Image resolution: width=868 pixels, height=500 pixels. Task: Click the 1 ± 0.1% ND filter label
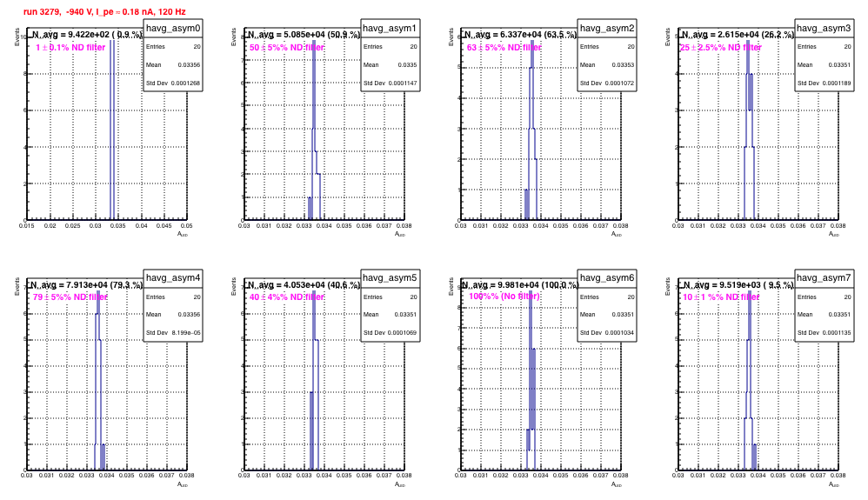coord(70,48)
